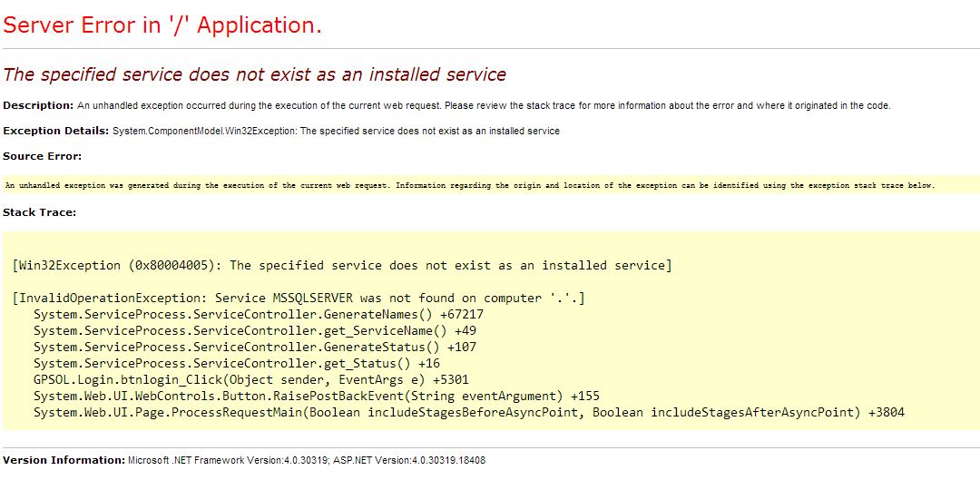Click the 'Page.ProcessRequestMain' stack frame line
Image resolution: width=980 pixels, height=480 pixels.
pyautogui.click(x=469, y=412)
